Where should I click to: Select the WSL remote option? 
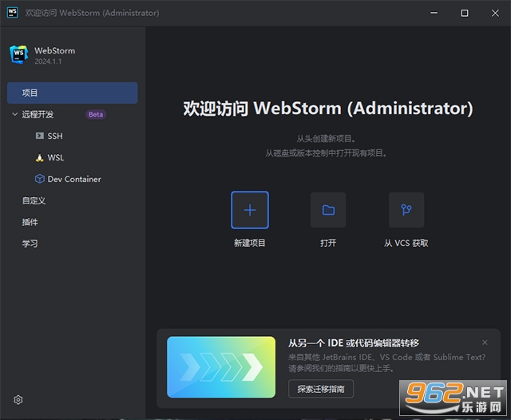[x=56, y=158]
